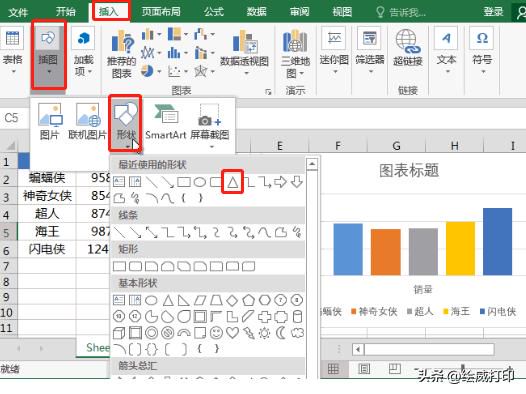Viewport: 526px width, 394px height.
Task: Open the charts group dialog launcher
Action: 268,91
